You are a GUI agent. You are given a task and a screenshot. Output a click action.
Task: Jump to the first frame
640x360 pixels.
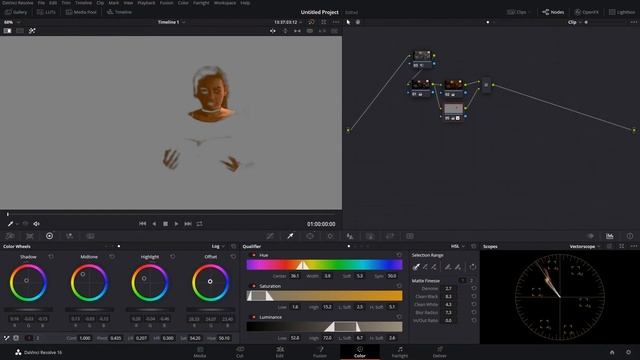click(x=142, y=224)
